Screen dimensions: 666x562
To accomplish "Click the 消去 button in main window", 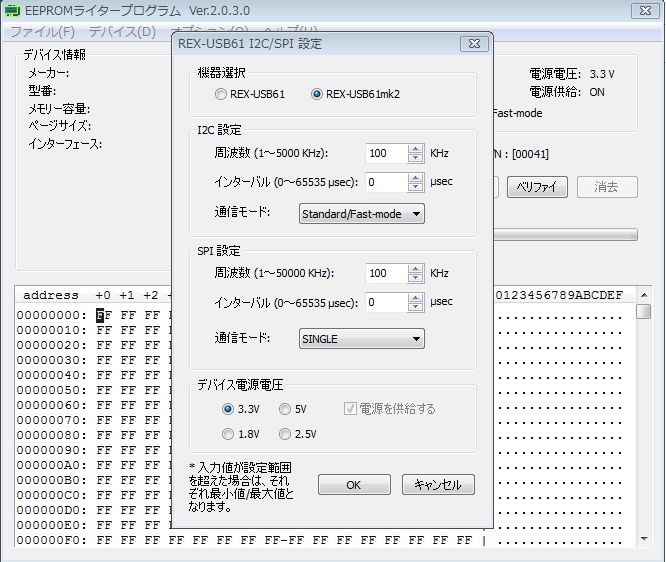I will click(x=607, y=187).
